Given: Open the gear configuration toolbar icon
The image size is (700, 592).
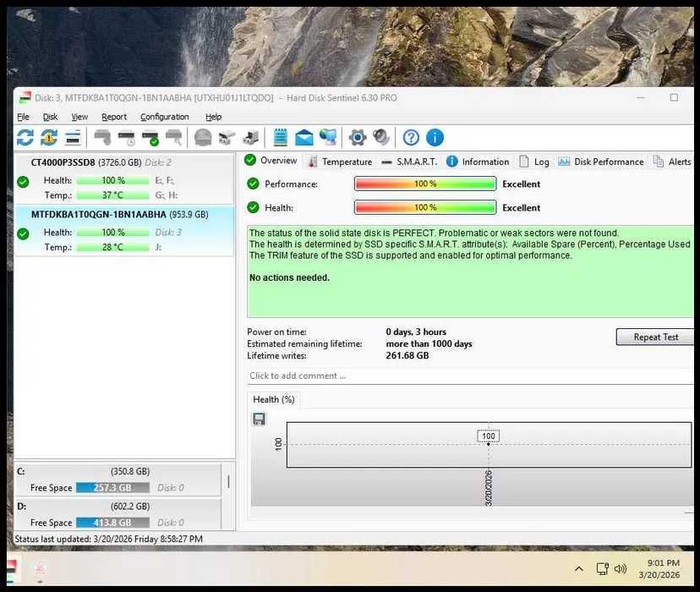Looking at the screenshot, I should tap(357, 138).
